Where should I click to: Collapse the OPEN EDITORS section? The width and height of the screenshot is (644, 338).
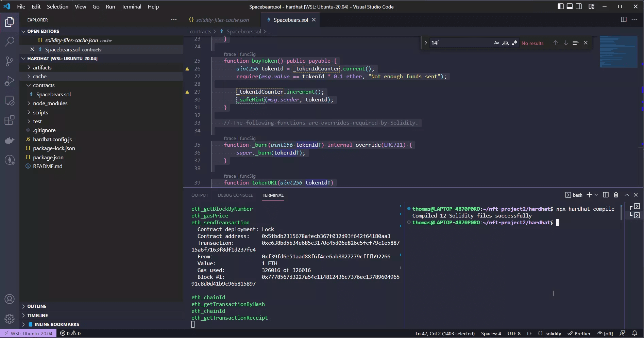click(23, 31)
